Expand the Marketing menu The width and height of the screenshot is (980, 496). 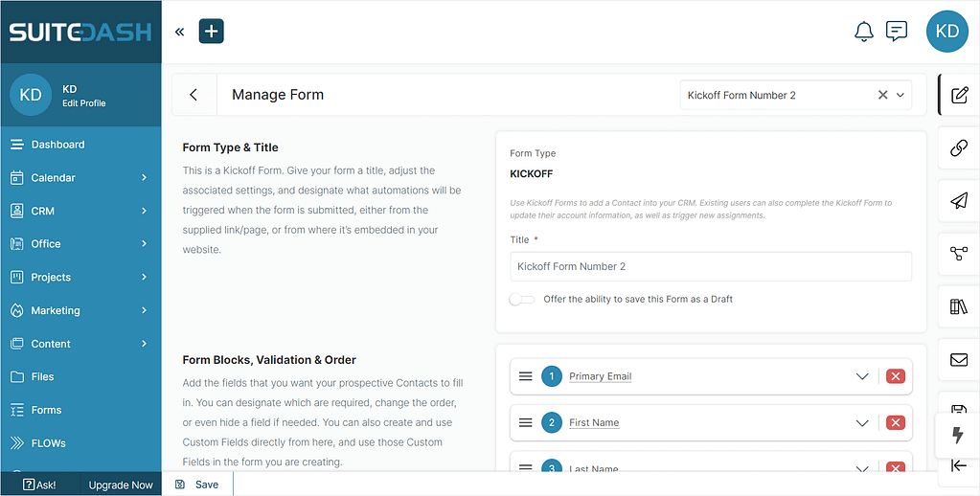coord(80,310)
